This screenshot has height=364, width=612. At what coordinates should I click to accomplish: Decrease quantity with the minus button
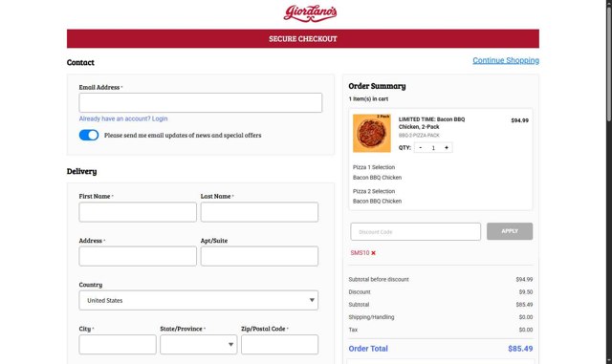[x=421, y=147]
